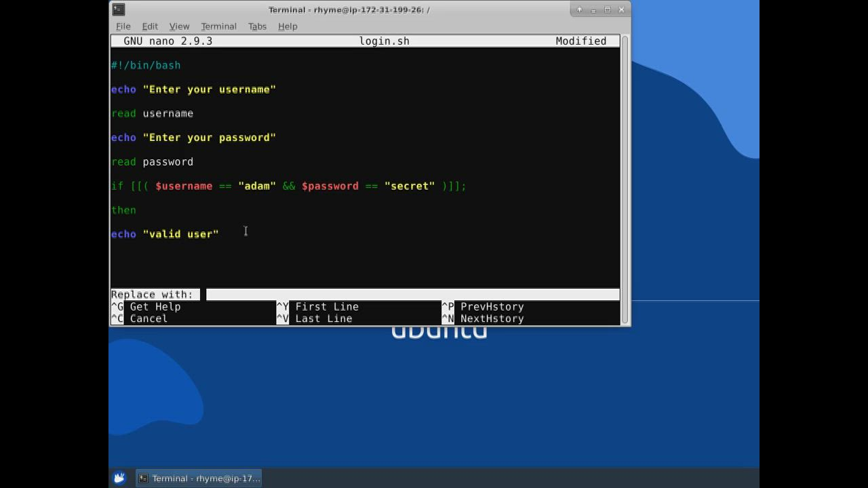868x488 pixels.
Task: Click the "adam" string in the if line
Action: tap(257, 186)
